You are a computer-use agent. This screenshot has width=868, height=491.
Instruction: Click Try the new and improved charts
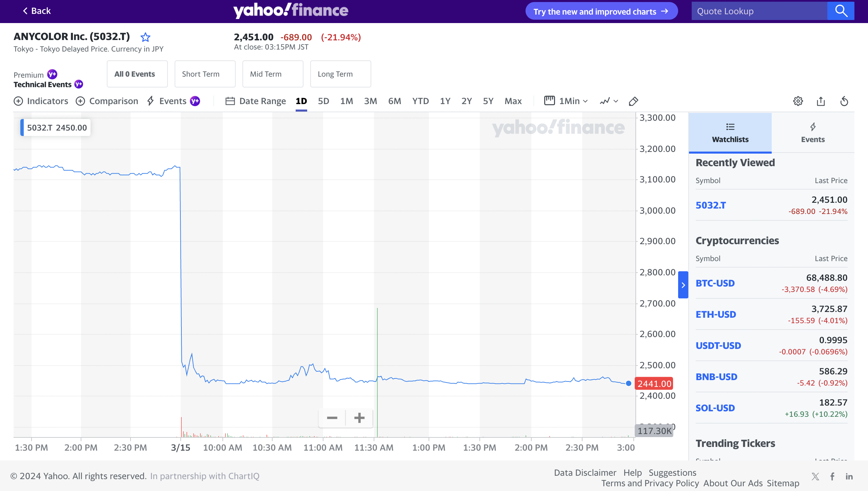pyautogui.click(x=601, y=12)
